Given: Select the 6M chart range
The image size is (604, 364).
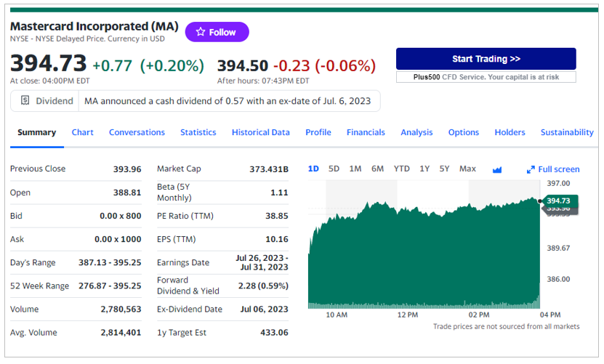Looking at the screenshot, I should pos(377,169).
